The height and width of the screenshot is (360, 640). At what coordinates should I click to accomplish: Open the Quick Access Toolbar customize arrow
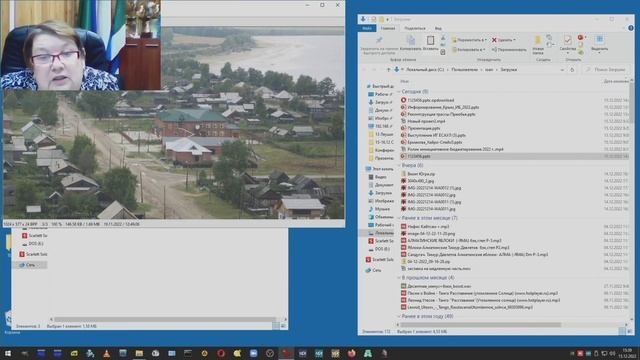pyautogui.click(x=388, y=19)
